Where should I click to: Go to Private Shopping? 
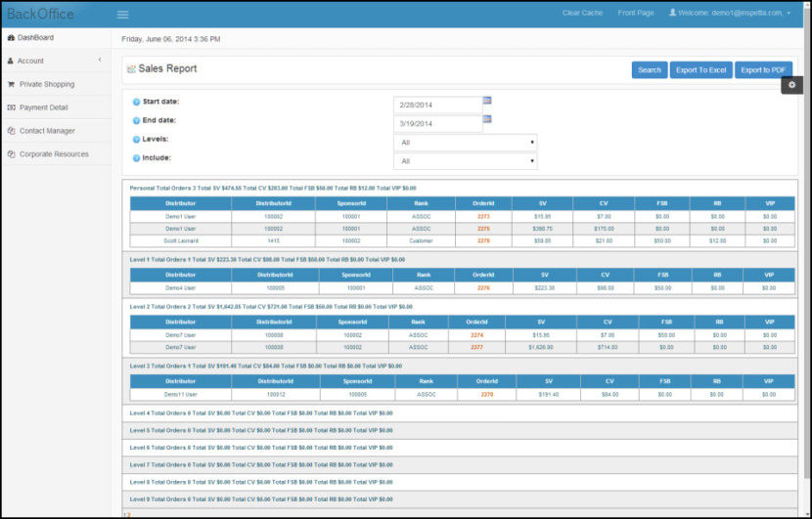pos(56,84)
